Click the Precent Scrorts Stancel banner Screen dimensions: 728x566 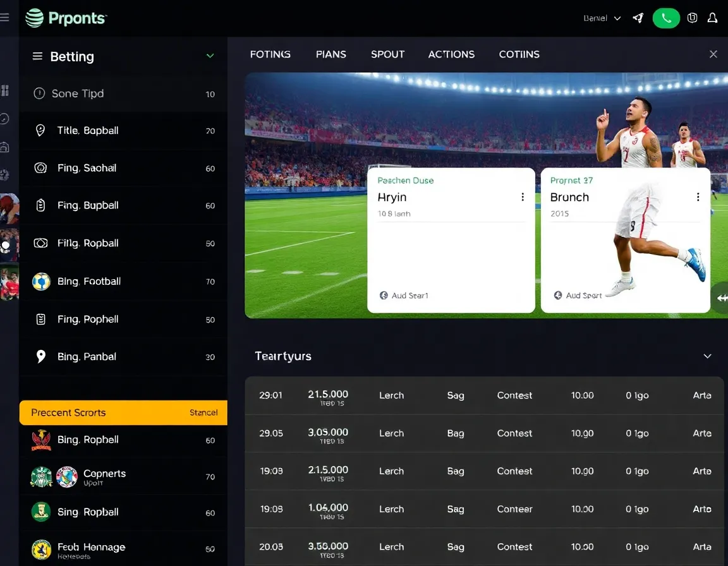tap(123, 412)
